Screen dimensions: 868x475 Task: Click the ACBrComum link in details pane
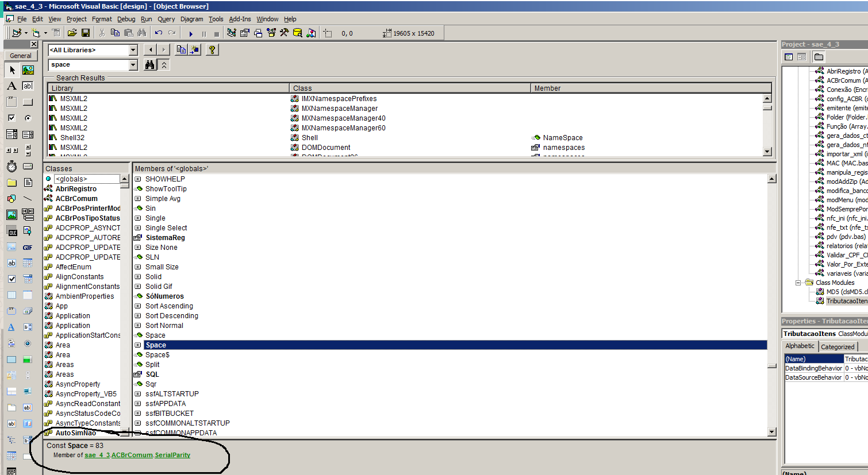pyautogui.click(x=132, y=455)
